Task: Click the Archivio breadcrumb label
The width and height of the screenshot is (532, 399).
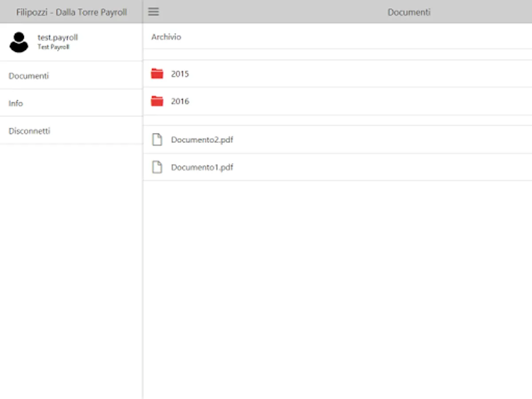Action: (166, 37)
